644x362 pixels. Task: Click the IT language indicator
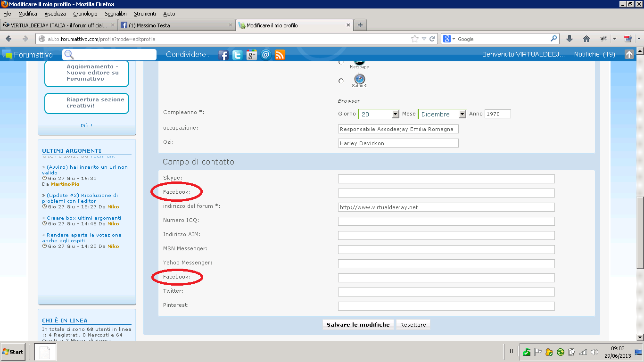pyautogui.click(x=512, y=352)
